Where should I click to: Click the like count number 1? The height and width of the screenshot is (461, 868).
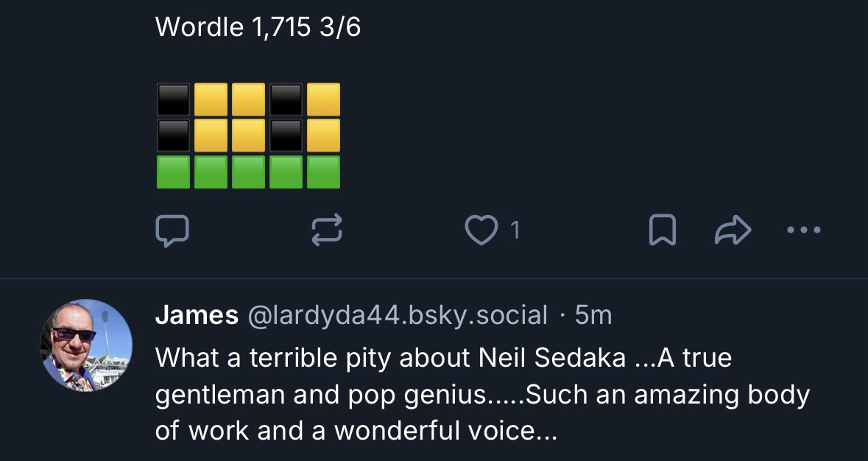click(515, 230)
